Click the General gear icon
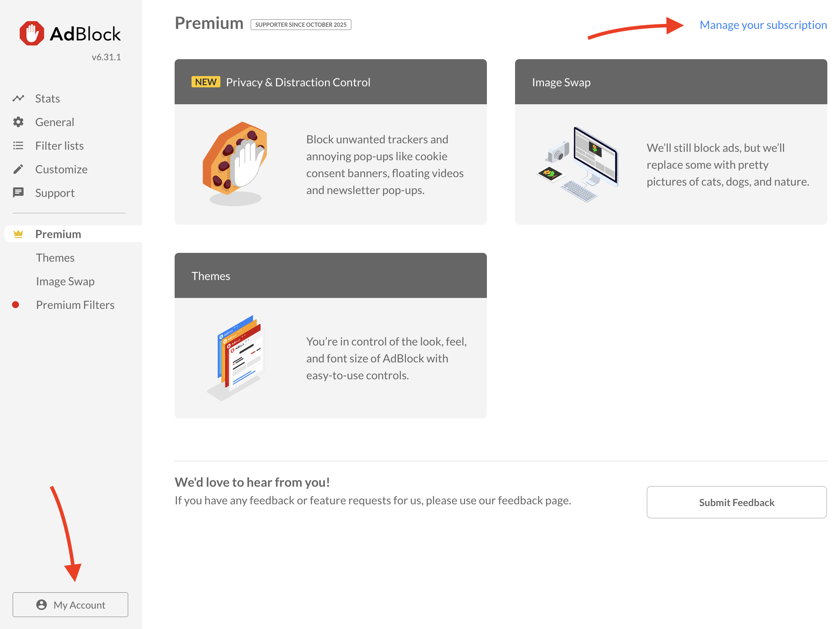 [x=18, y=122]
